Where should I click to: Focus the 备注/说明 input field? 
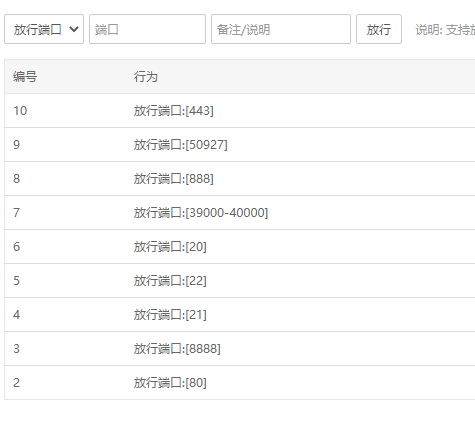[281, 29]
